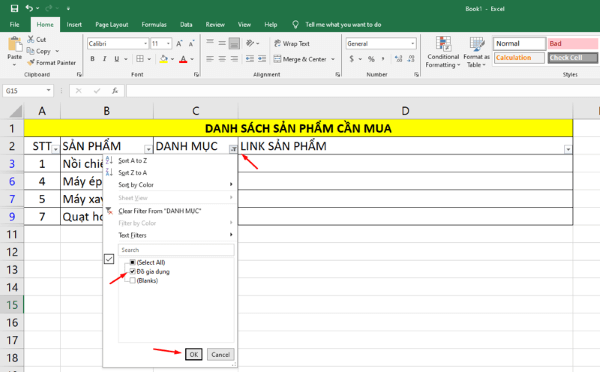600x372 pixels.
Task: Open Text Filters submenu
Action: (x=170, y=235)
